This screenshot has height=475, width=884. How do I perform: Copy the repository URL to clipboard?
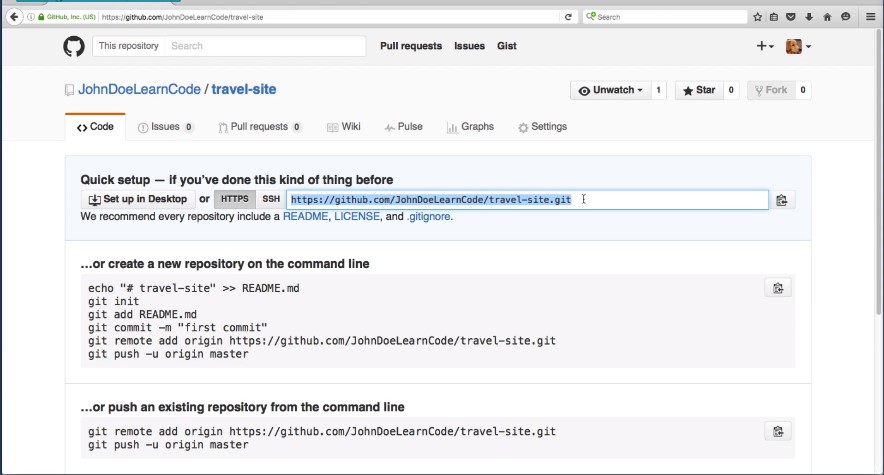pyautogui.click(x=782, y=200)
